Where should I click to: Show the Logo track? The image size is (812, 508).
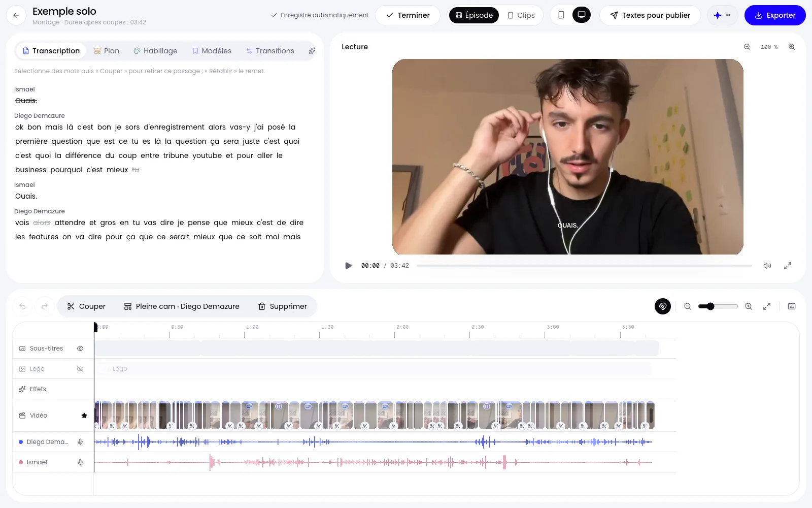(x=80, y=369)
